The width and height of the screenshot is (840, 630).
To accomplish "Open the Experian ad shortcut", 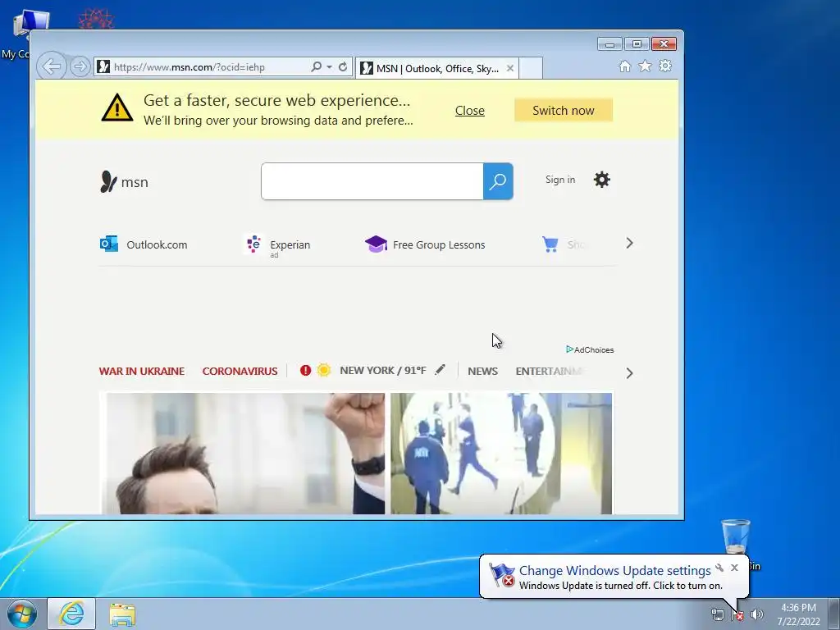I will [x=278, y=245].
